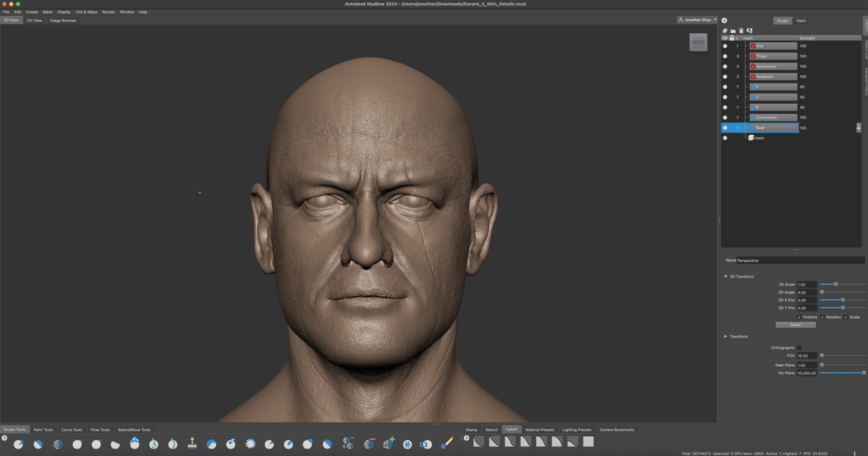Click the new layer folder icon
Viewport: 868px width, 456px height.
tap(733, 31)
